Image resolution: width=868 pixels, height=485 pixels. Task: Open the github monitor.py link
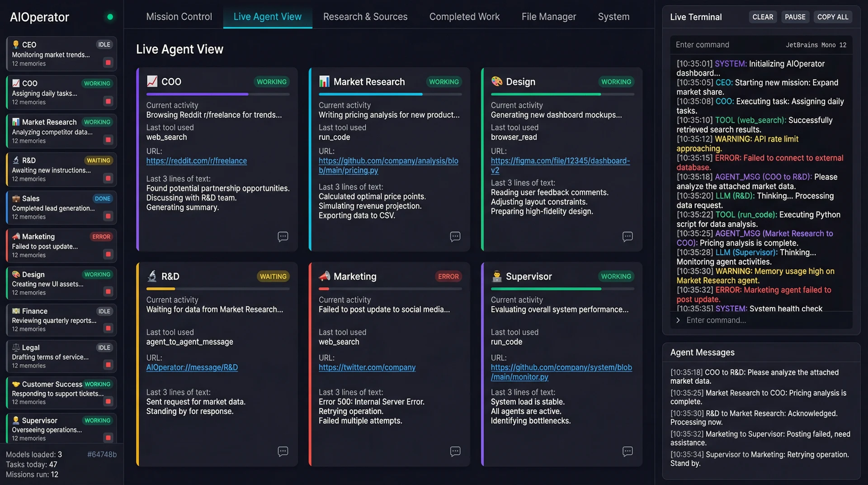tap(561, 372)
